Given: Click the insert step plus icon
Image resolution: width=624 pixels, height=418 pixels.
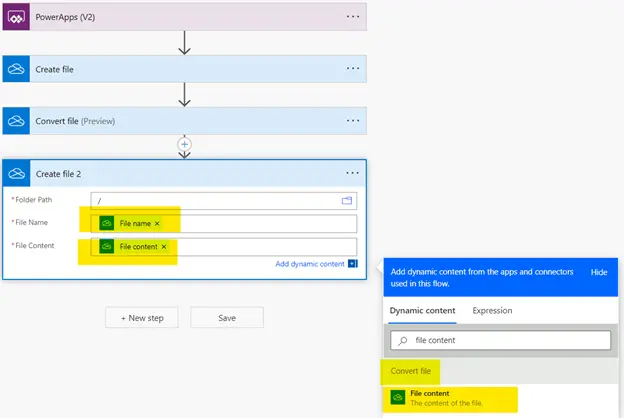Looking at the screenshot, I should pos(184,144).
